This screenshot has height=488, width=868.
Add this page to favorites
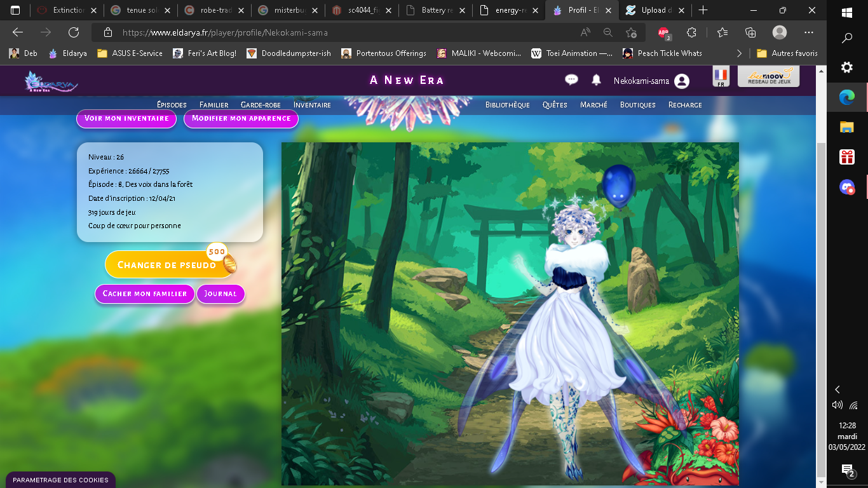631,32
